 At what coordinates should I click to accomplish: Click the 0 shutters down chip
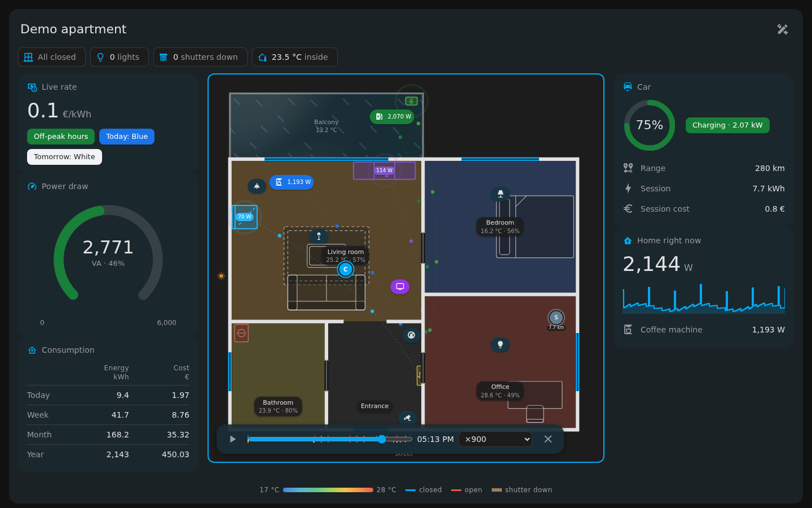200,57
